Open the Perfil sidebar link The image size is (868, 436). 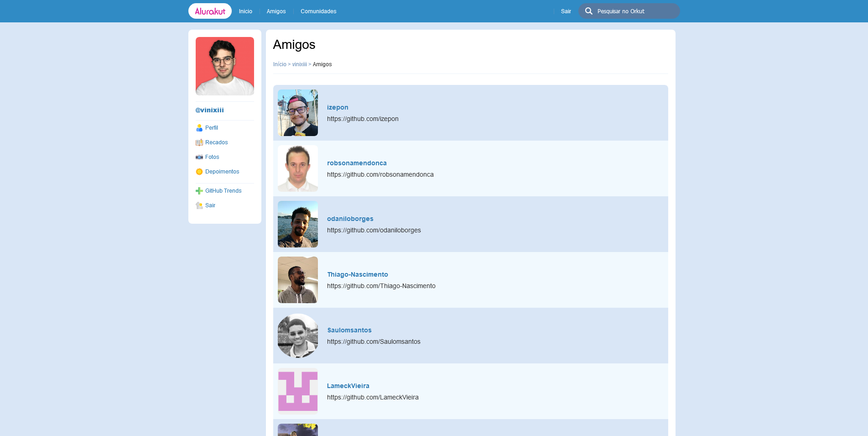pyautogui.click(x=212, y=128)
